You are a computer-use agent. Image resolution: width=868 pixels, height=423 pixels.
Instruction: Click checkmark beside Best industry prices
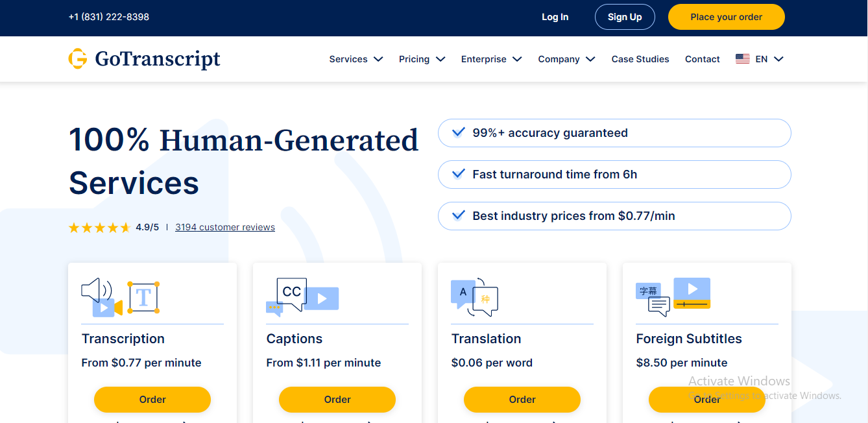click(x=458, y=215)
